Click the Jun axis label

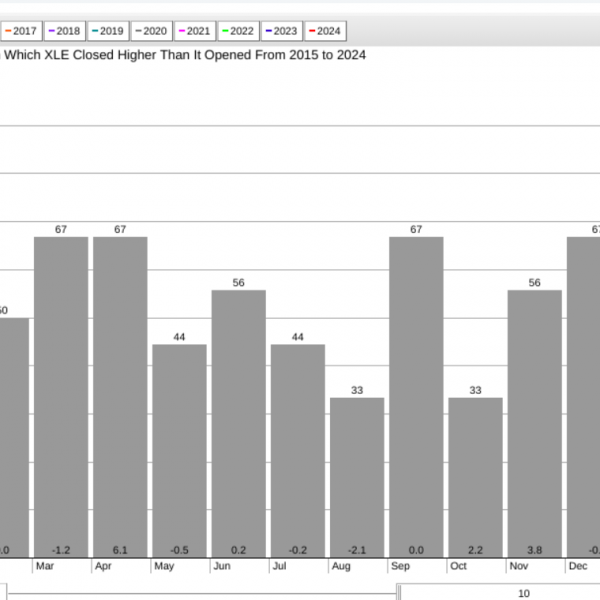(222, 566)
